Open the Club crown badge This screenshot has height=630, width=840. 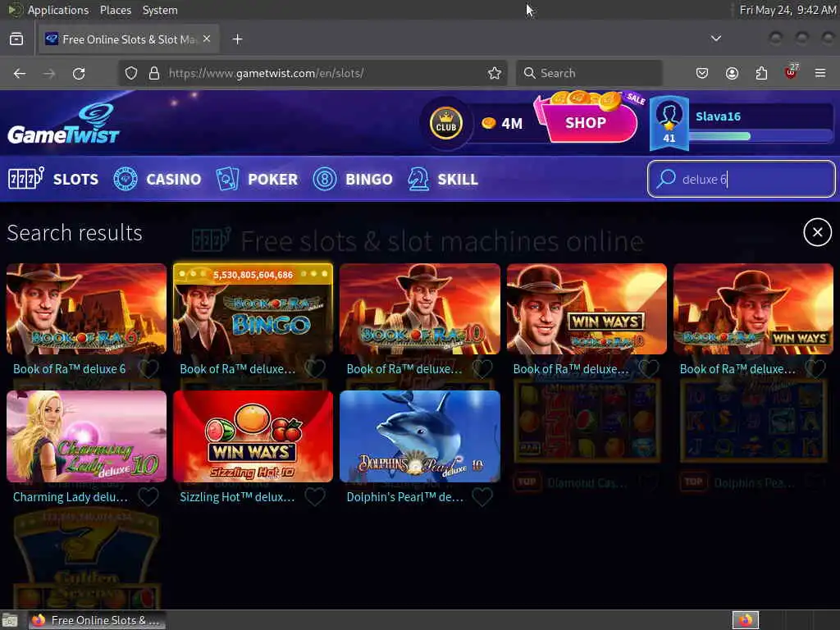pos(445,123)
